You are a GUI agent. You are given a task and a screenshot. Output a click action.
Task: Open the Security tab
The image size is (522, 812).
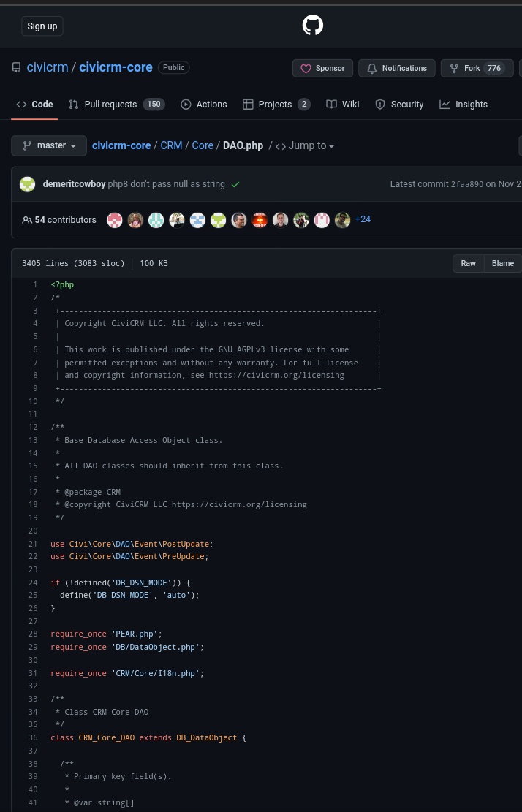[x=399, y=104]
